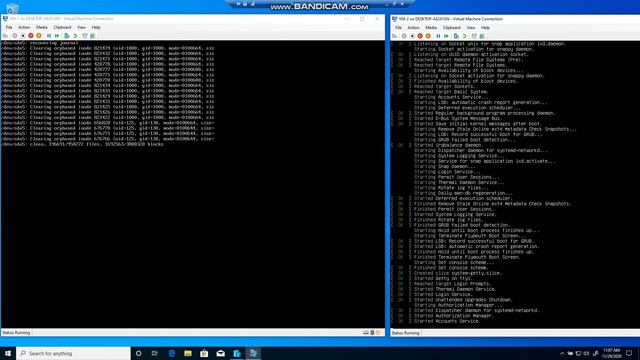Open Action menu in VM-1 window
The width and height of the screenshot is (640, 360).
click(24, 27)
